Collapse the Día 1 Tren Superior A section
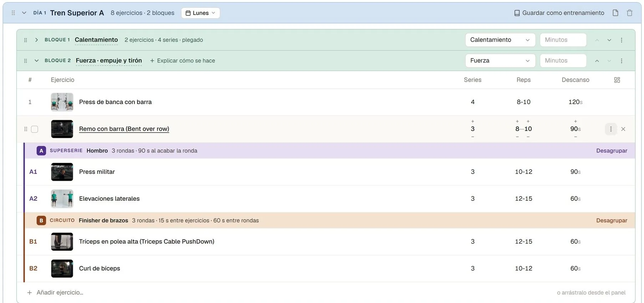The width and height of the screenshot is (644, 303). coord(24,13)
